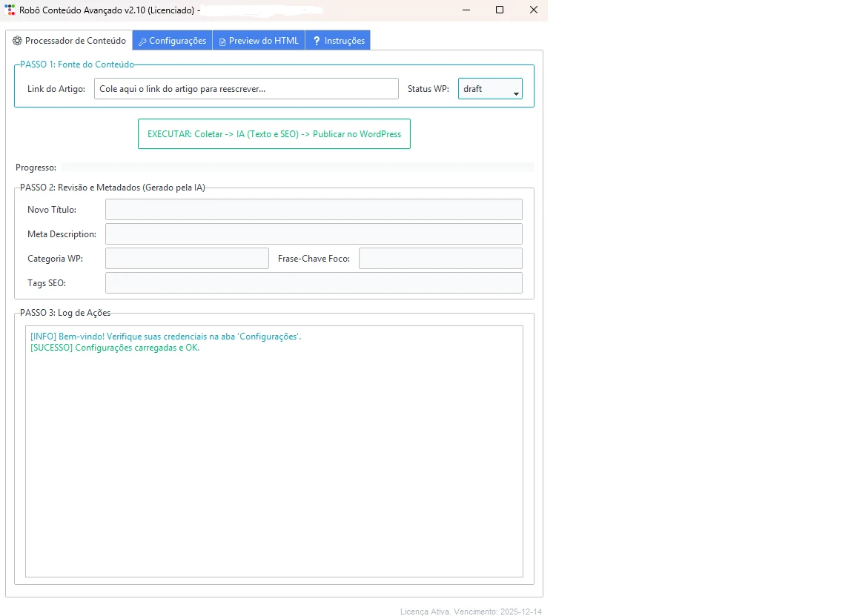Click the app logo icon in title bar
Screen dimensions: 854x616
10,10
